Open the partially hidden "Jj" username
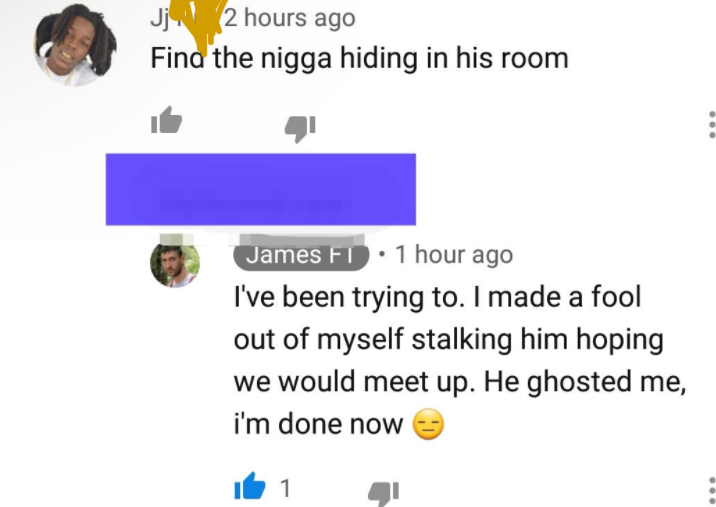The image size is (716, 507). [161, 19]
